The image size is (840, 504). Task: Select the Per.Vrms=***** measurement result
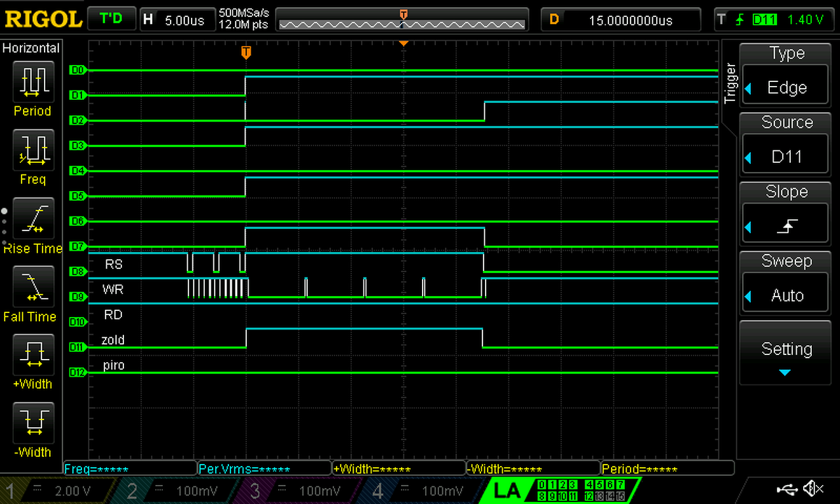[x=264, y=469]
